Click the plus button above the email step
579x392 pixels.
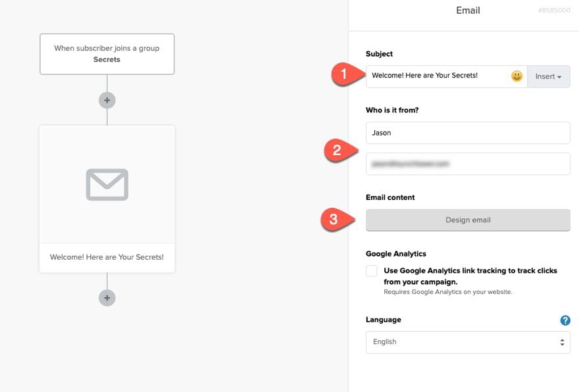107,101
